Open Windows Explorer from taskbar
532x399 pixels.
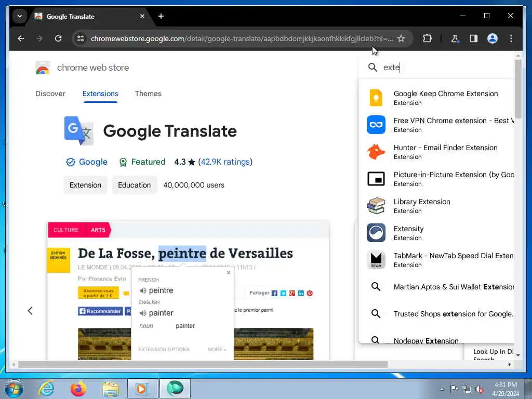[111, 389]
